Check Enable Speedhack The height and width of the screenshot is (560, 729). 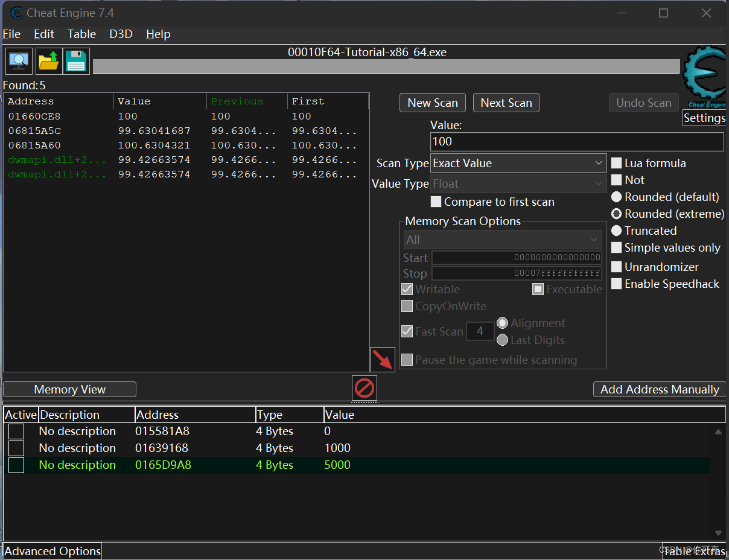tap(617, 284)
